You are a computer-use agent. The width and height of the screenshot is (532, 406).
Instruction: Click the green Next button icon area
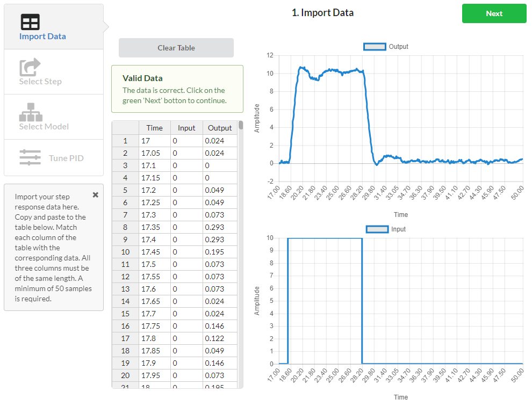click(x=493, y=13)
